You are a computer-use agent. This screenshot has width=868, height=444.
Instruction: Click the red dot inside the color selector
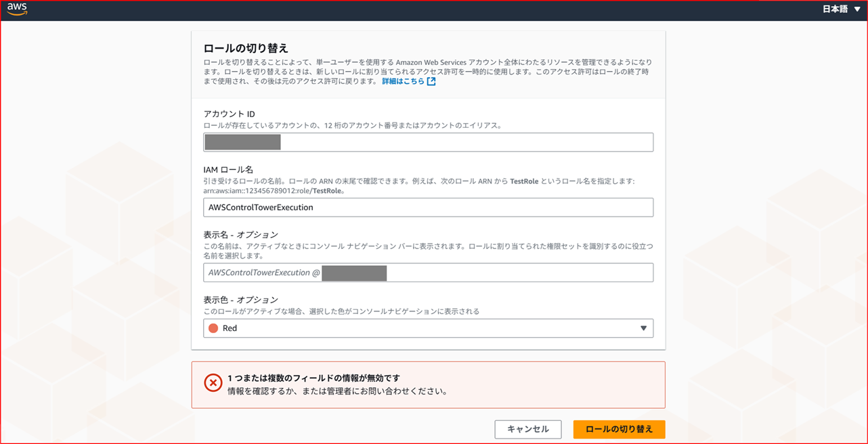click(212, 328)
